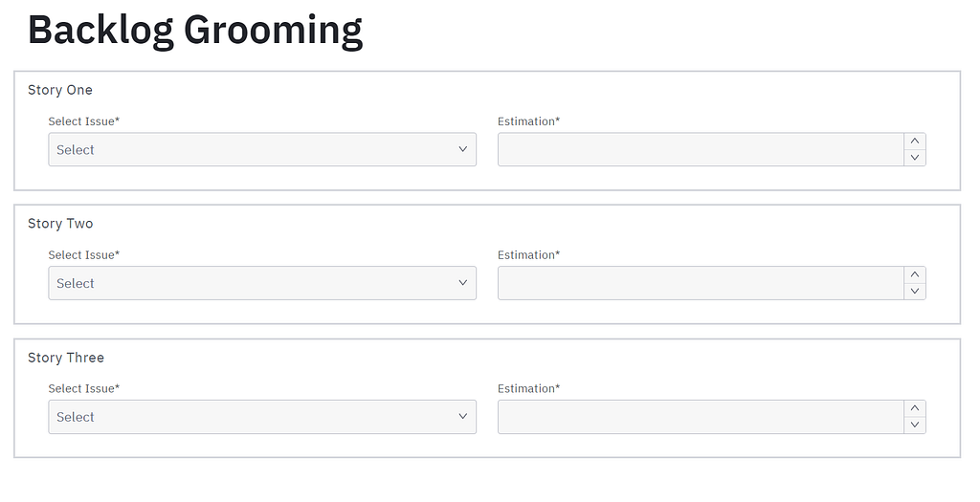Click the Story Two Estimation down arrow

click(x=914, y=291)
